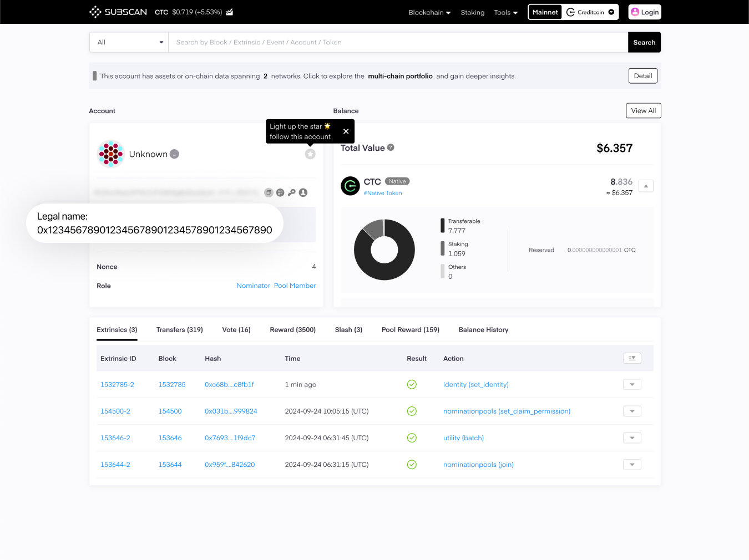Click the key icon beside address
749x560 pixels.
point(291,192)
